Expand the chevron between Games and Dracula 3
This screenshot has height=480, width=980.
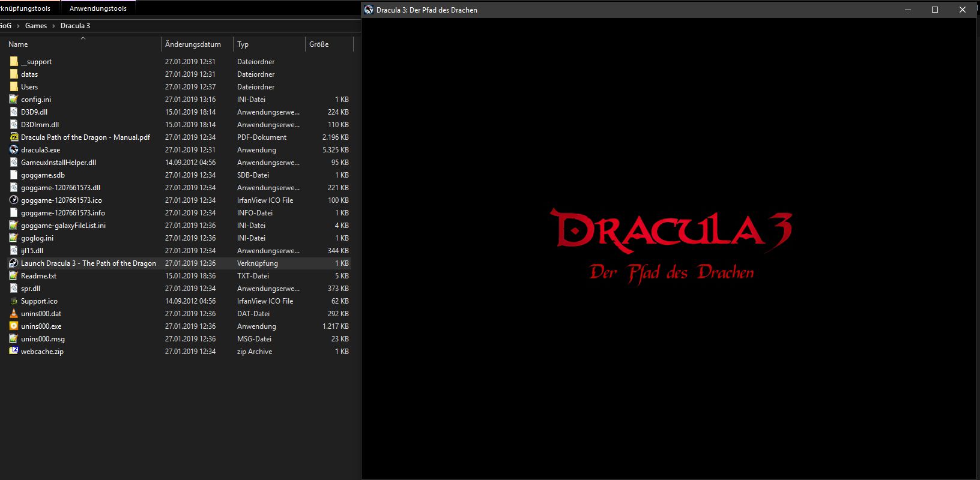point(53,26)
